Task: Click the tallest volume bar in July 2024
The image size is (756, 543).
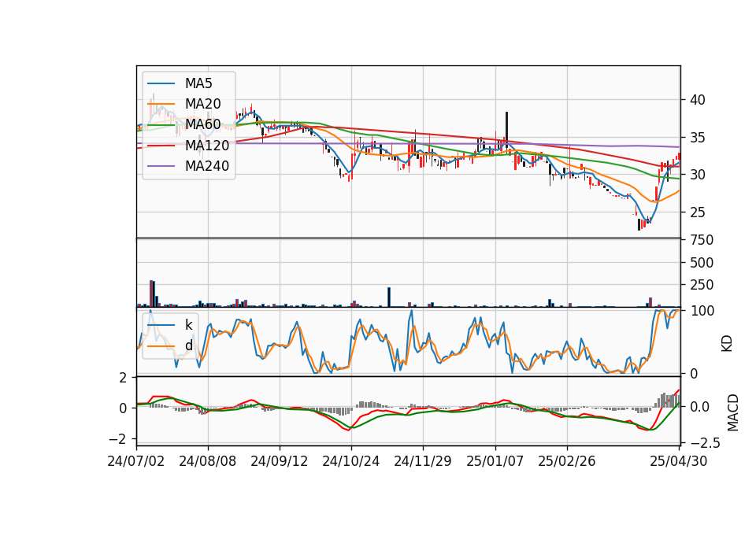Action: pos(151,294)
